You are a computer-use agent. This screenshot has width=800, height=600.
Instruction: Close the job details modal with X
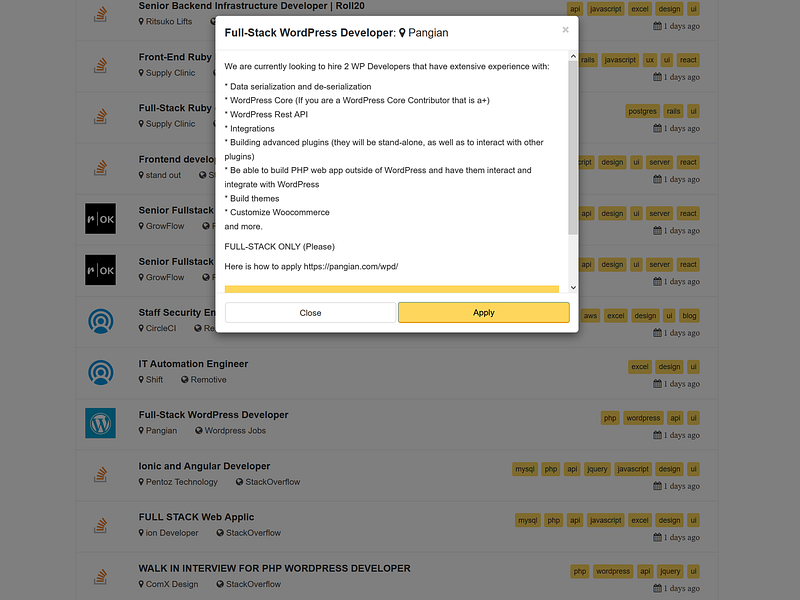565,30
